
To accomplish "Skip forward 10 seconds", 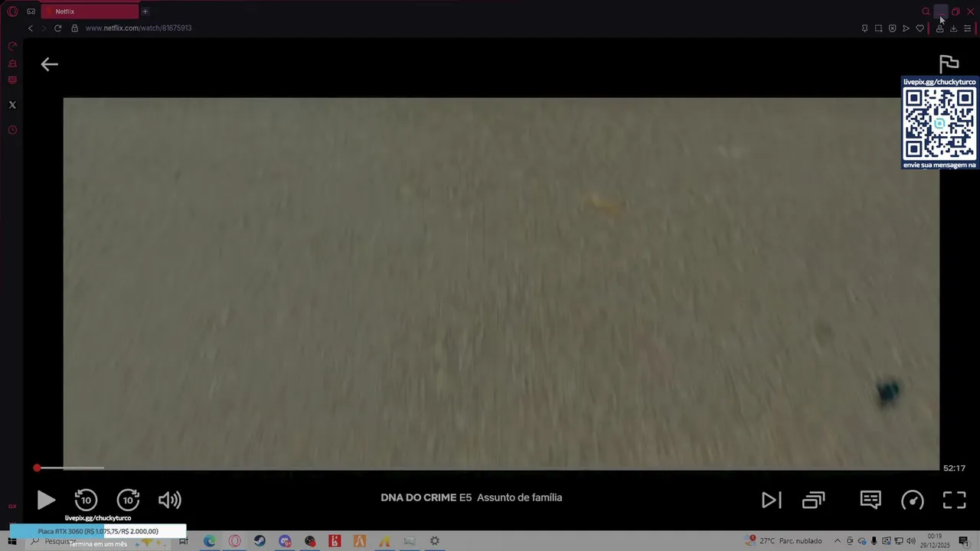I will (128, 500).
